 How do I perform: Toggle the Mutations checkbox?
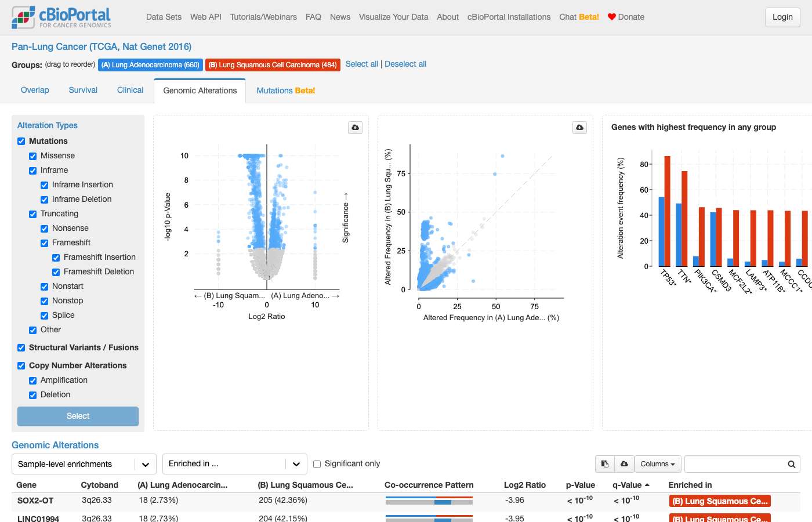(21, 141)
